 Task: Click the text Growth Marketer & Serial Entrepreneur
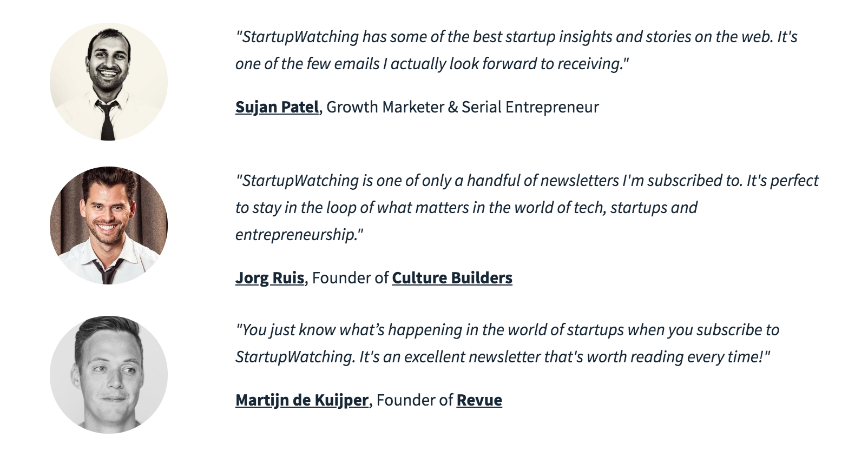pyautogui.click(x=463, y=107)
